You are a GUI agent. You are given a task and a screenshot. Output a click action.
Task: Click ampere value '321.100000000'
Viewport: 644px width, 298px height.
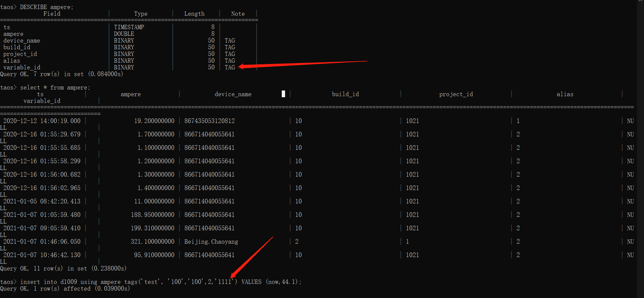tap(153, 242)
